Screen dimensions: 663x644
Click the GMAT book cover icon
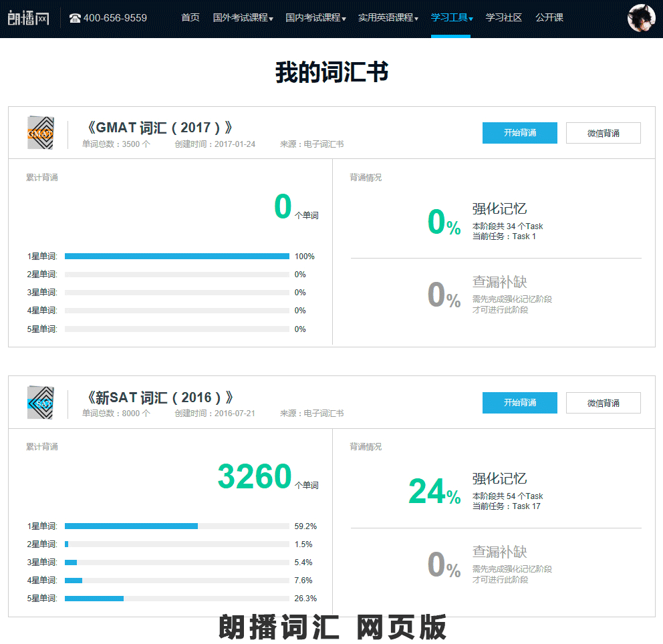tap(41, 133)
